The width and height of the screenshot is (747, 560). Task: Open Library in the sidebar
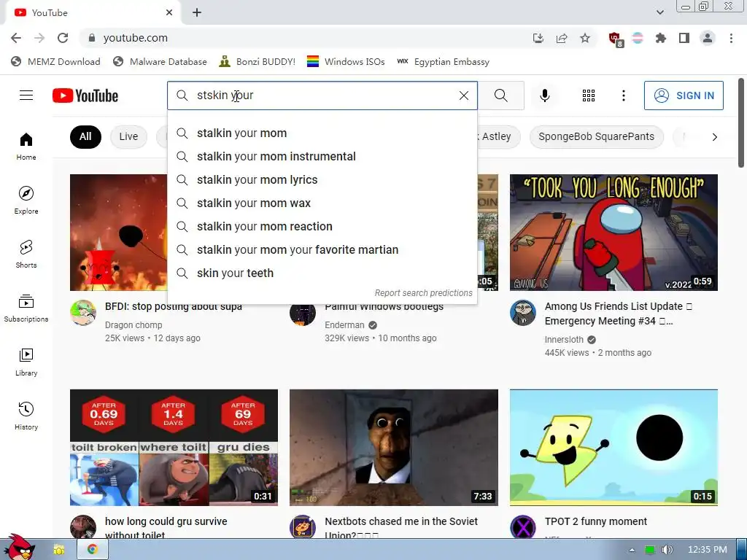26,362
